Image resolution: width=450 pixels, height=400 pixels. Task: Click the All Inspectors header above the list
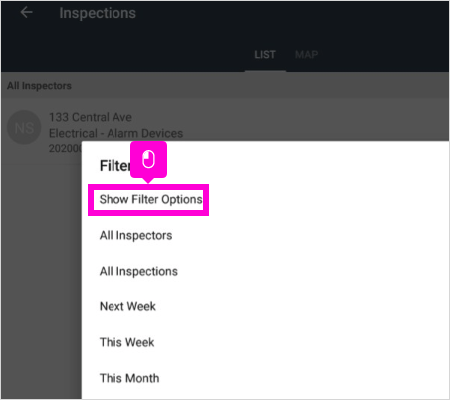[39, 86]
